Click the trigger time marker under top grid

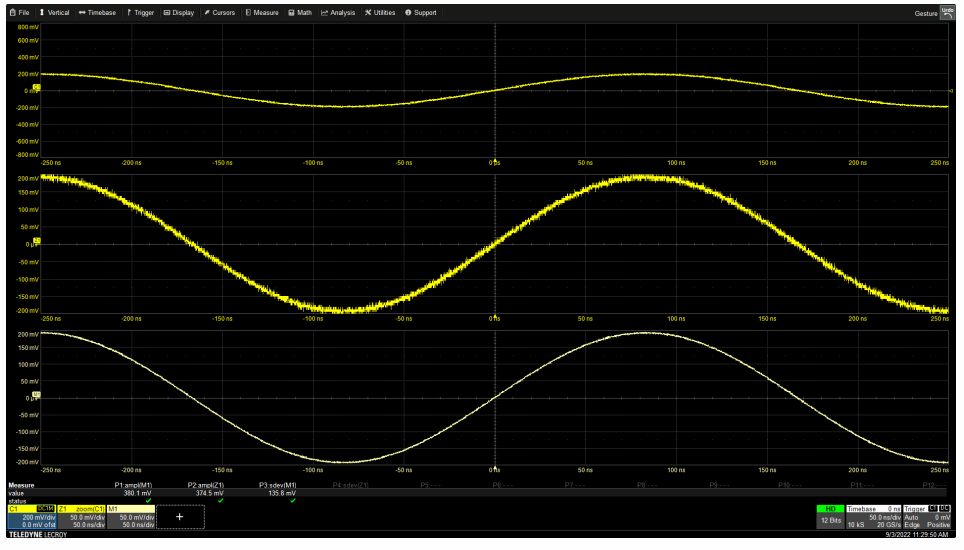(x=495, y=160)
